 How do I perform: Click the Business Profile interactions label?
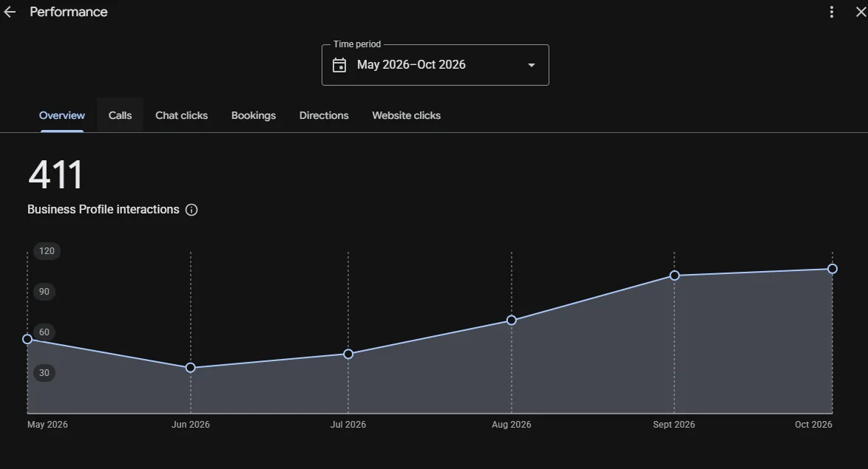(104, 210)
